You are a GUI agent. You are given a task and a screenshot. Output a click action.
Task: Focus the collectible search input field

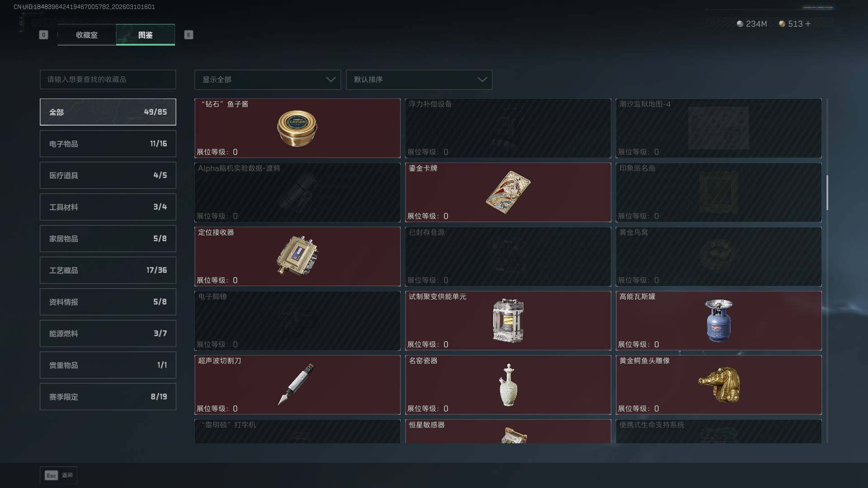coord(108,80)
